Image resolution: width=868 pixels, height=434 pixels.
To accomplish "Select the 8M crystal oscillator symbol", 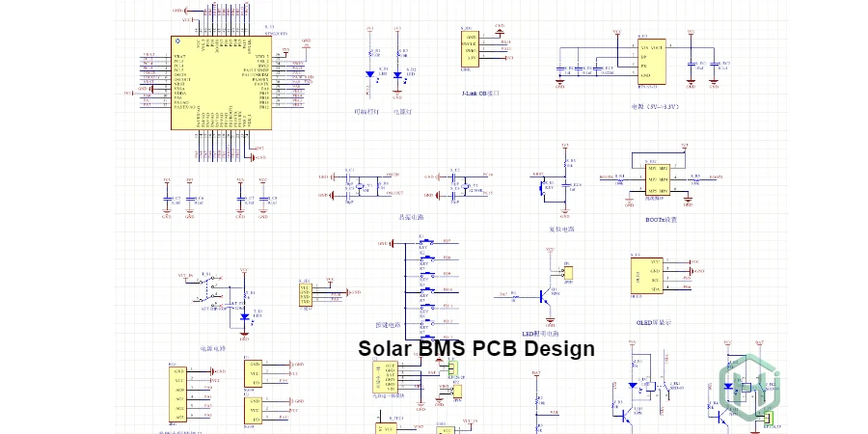I will (x=361, y=186).
